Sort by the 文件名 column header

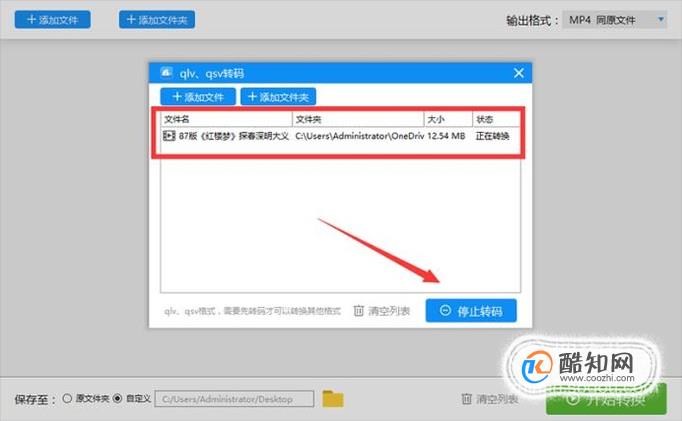tap(226, 119)
